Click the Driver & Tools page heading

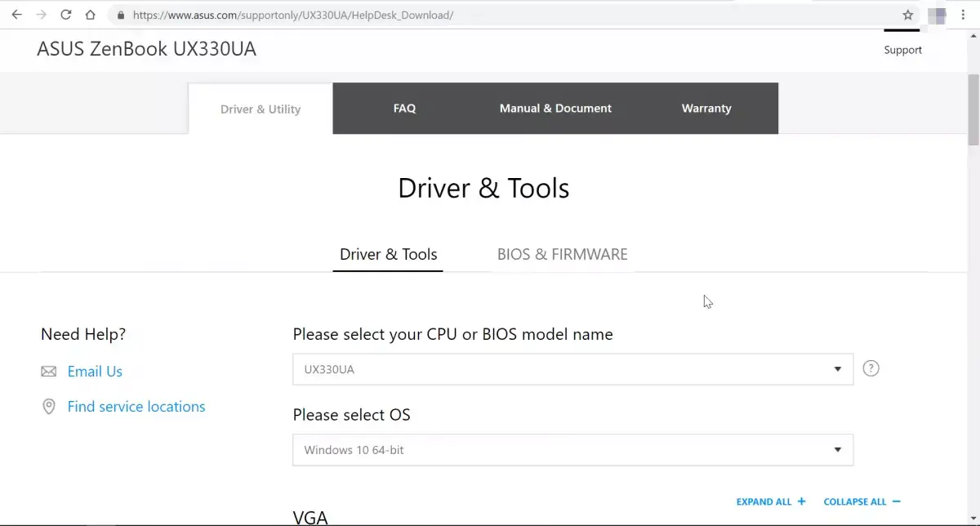tap(483, 188)
